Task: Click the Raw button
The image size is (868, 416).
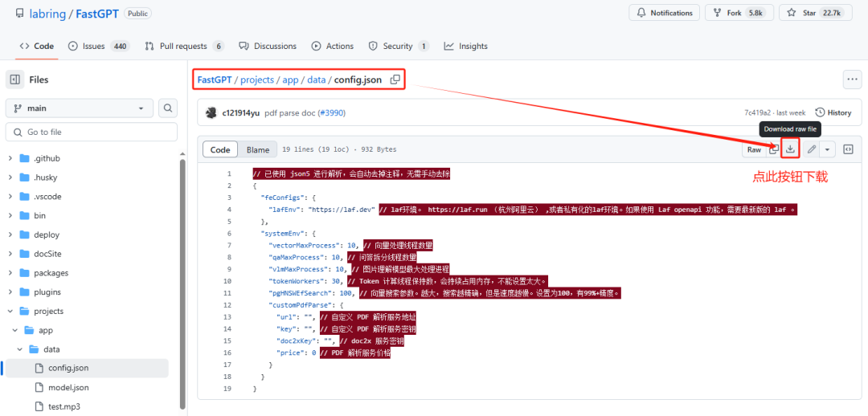Action: tap(754, 149)
